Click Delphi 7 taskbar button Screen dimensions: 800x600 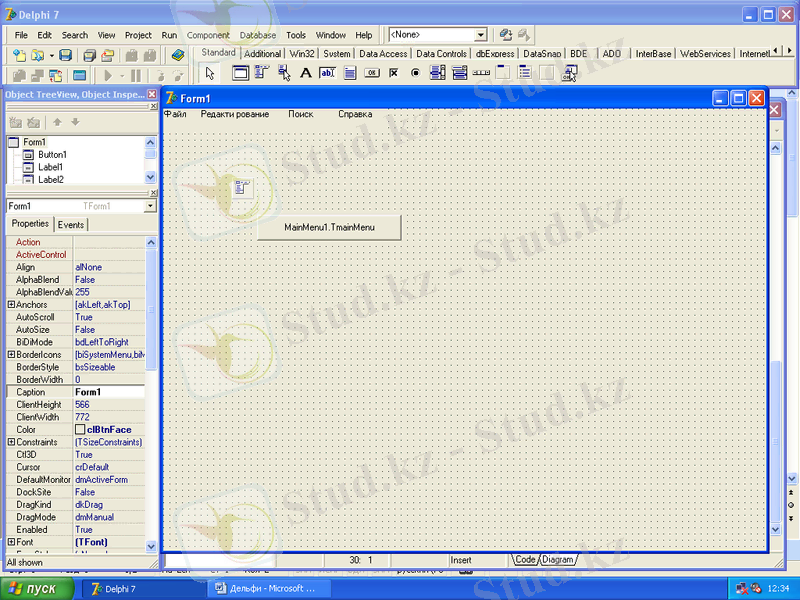click(143, 589)
